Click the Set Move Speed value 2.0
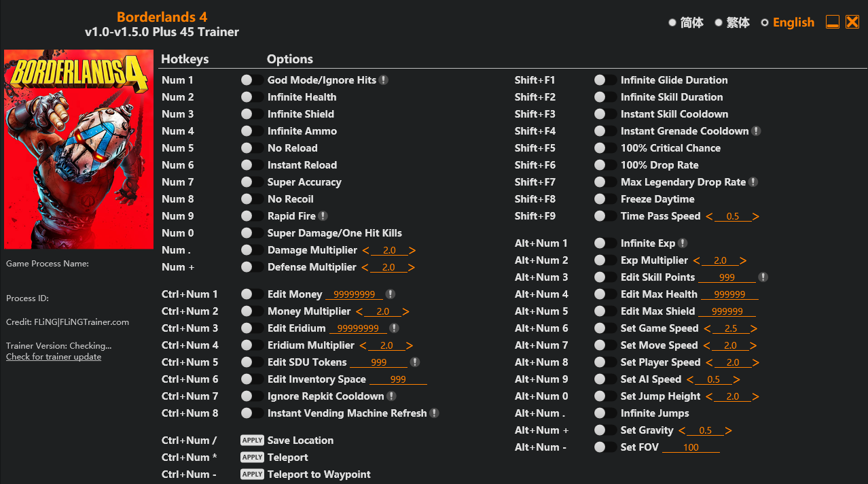This screenshot has height=484, width=868. click(x=730, y=345)
